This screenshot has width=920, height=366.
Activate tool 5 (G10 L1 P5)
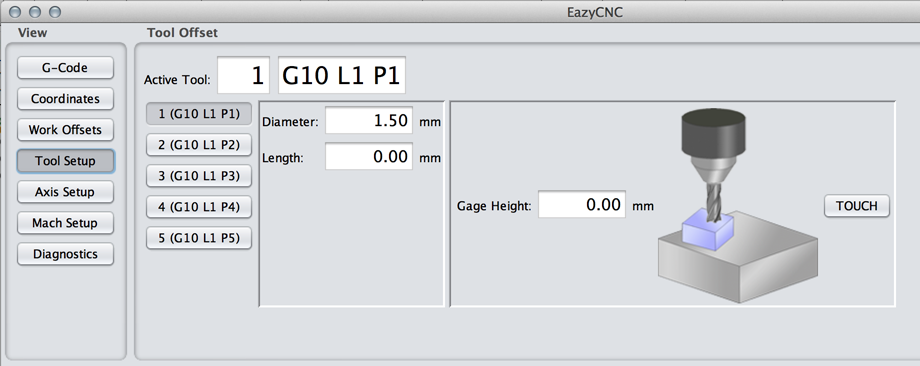[x=199, y=238]
